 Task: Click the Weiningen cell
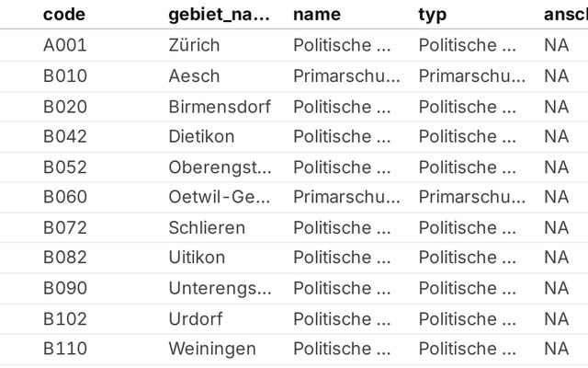212,349
